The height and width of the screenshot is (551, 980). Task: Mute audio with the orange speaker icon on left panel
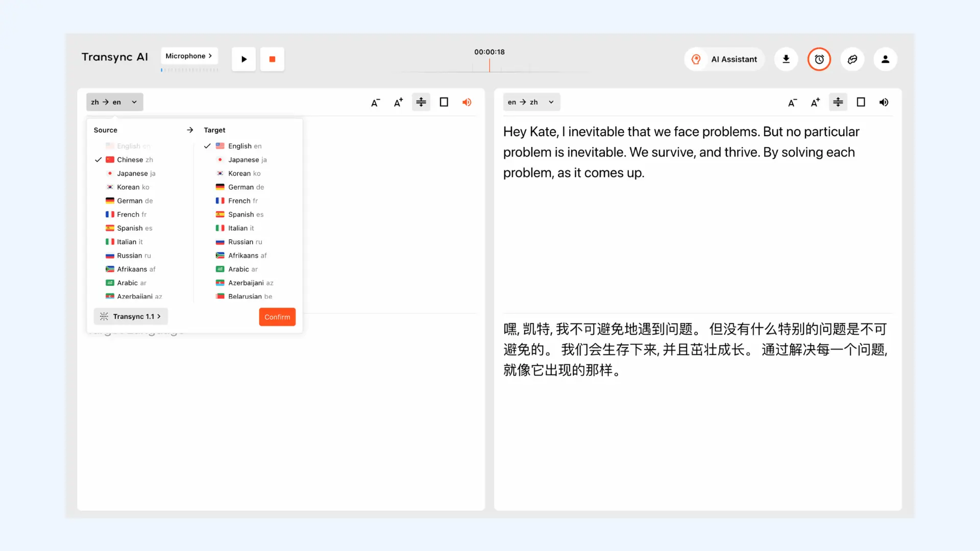coord(467,102)
